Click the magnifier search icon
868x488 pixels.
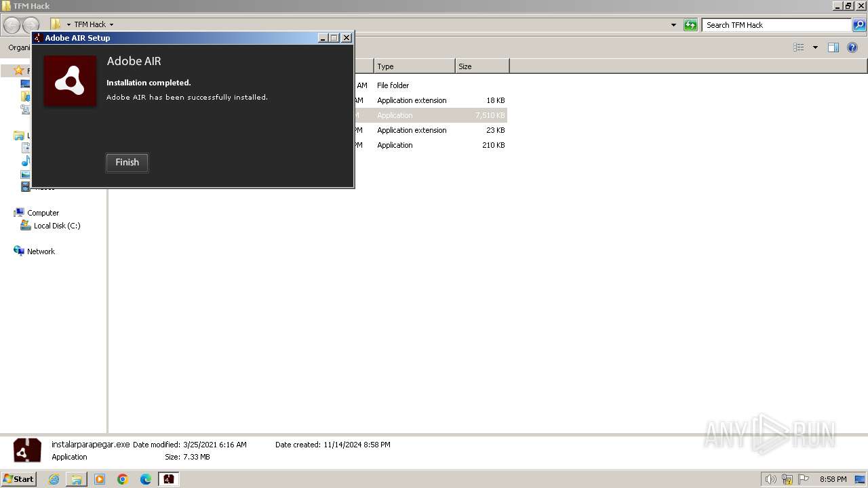coord(859,25)
